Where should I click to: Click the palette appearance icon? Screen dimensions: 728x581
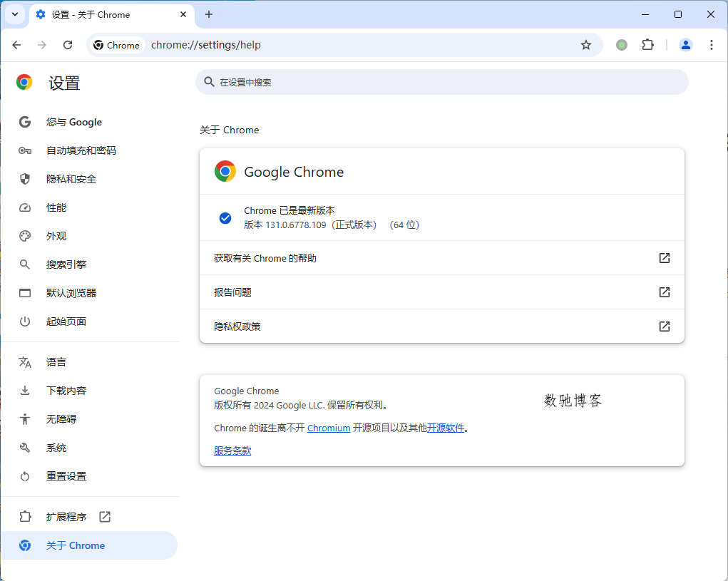point(25,236)
